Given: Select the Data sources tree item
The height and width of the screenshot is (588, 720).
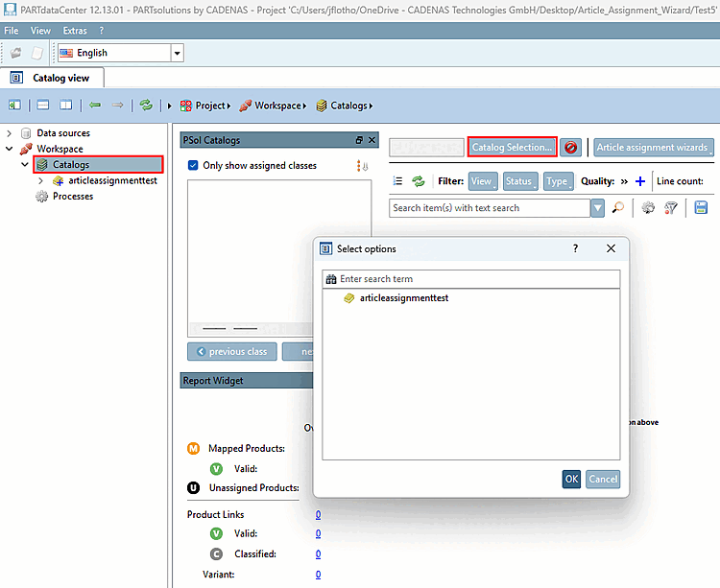Looking at the screenshot, I should point(63,133).
